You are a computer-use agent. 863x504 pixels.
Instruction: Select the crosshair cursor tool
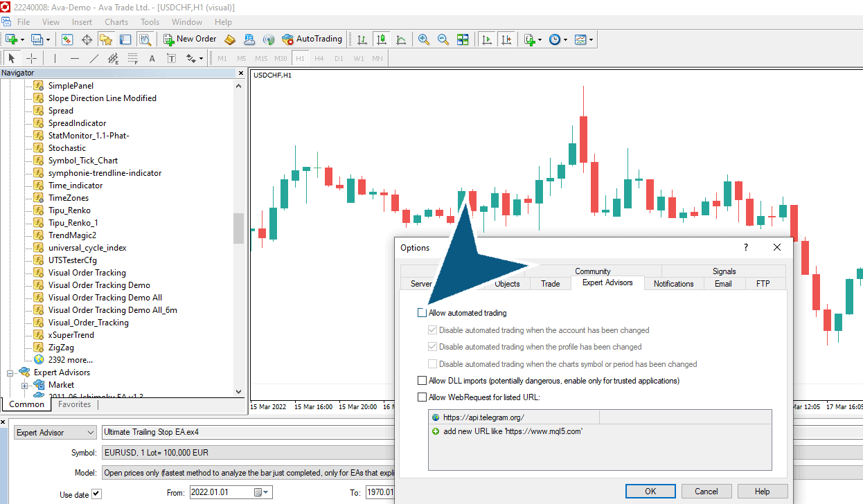point(31,59)
